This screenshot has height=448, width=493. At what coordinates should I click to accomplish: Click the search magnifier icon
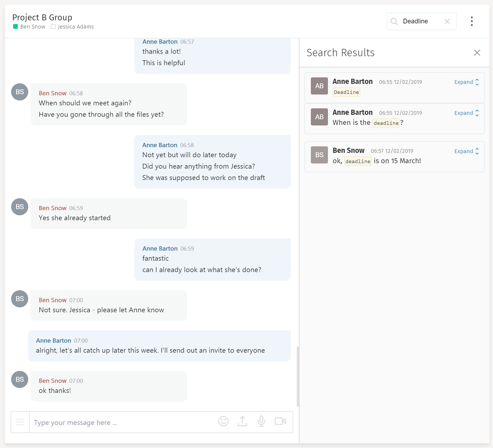click(x=394, y=21)
